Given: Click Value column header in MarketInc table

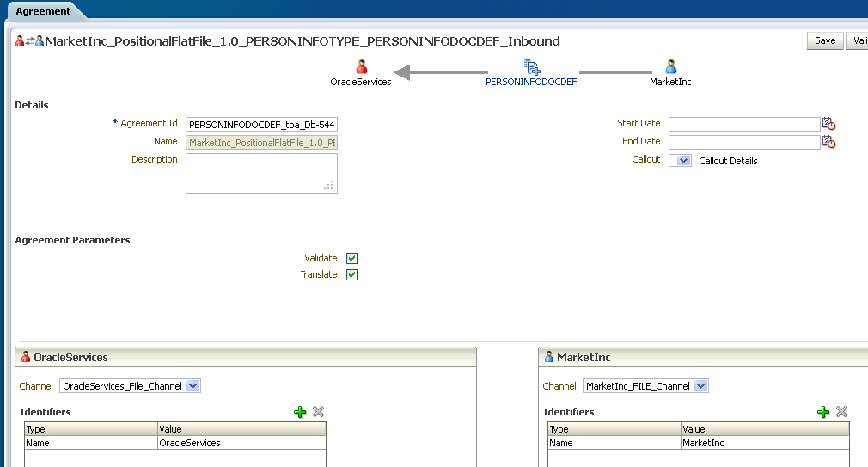Looking at the screenshot, I should 765,429.
